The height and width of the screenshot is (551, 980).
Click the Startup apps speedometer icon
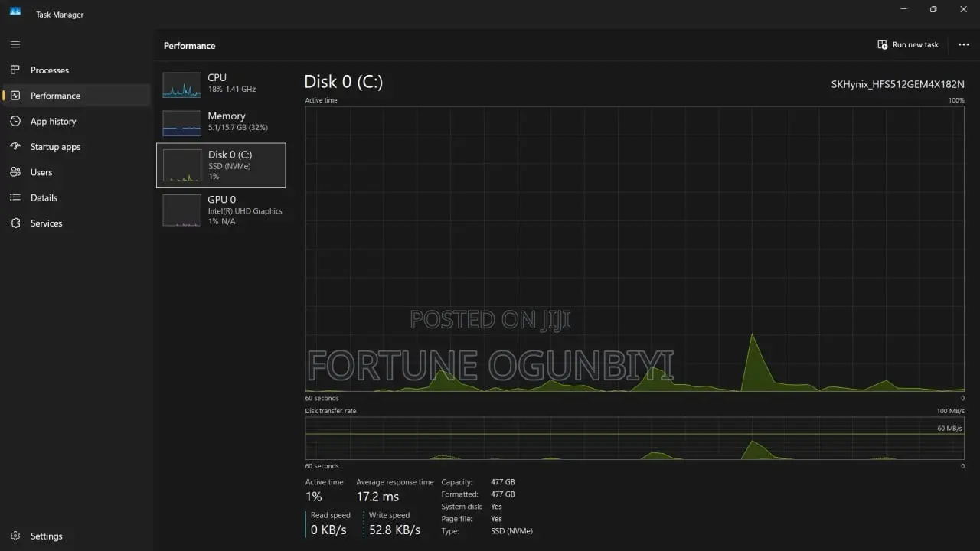coord(15,146)
